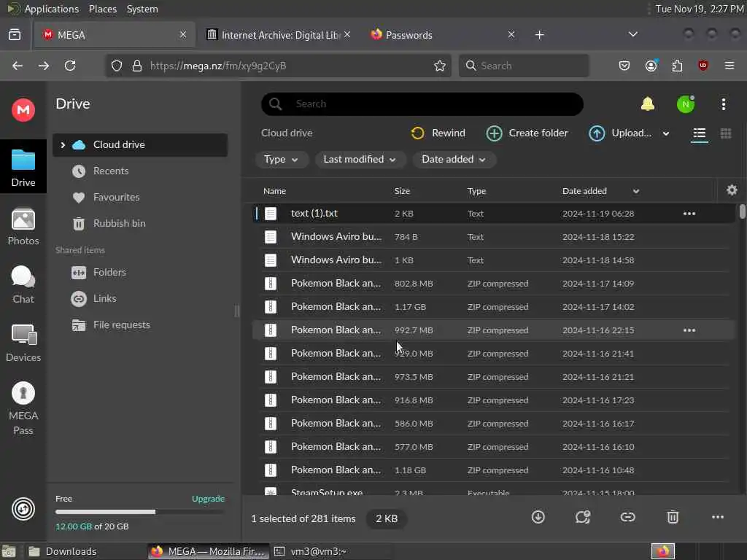The height and width of the screenshot is (560, 747).
Task: Click the Upgrade link
Action: click(208, 499)
